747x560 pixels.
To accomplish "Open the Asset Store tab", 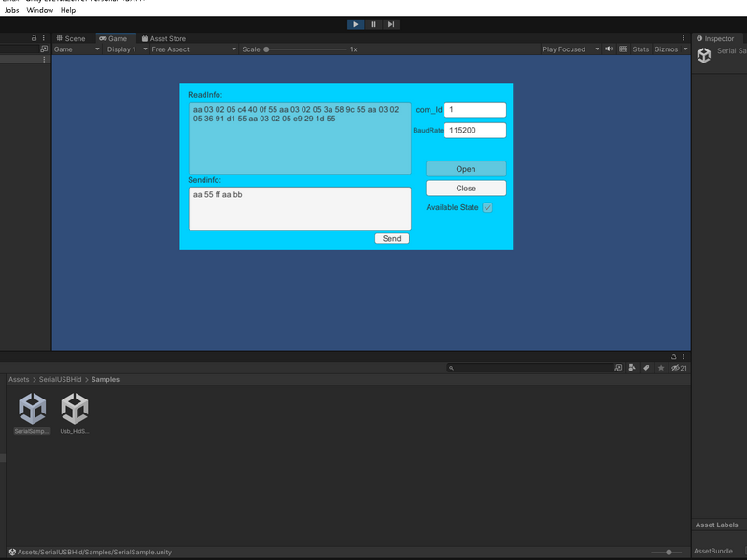I will (163, 38).
